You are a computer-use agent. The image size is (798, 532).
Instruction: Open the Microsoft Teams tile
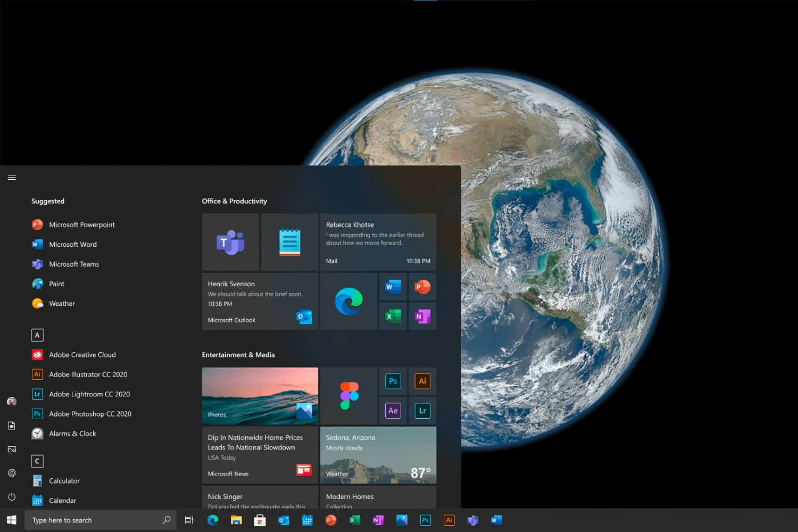click(230, 242)
